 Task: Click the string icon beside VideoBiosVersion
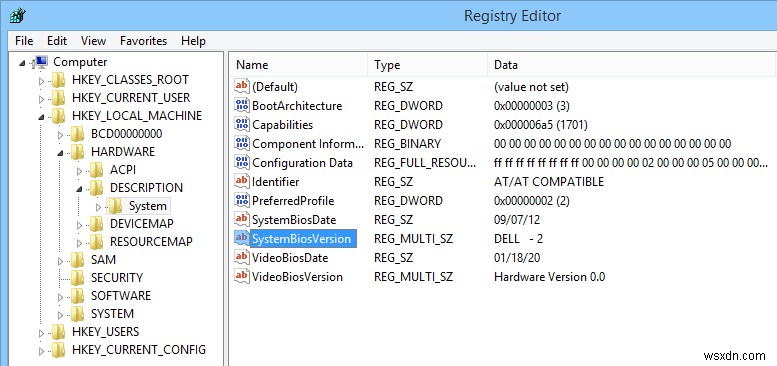click(242, 276)
